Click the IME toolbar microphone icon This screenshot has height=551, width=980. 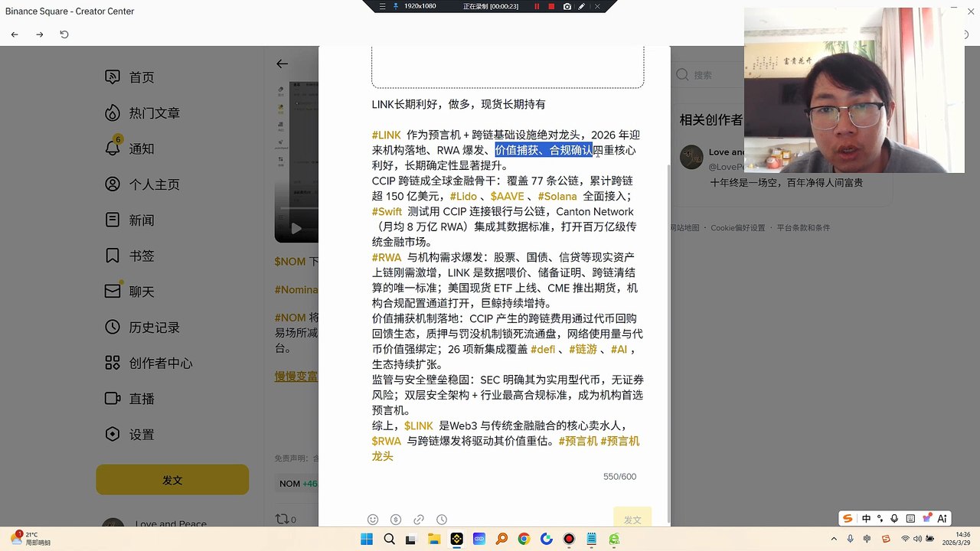point(895,518)
